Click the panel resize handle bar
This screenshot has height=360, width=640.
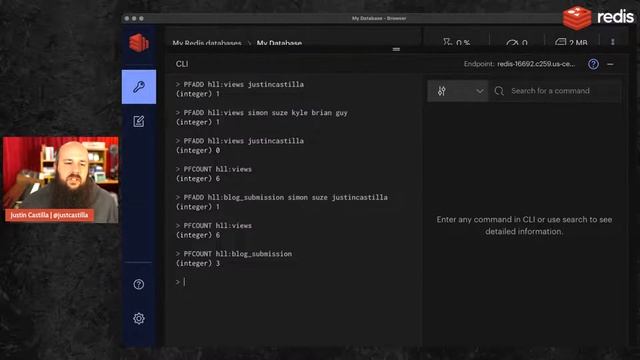click(396, 49)
